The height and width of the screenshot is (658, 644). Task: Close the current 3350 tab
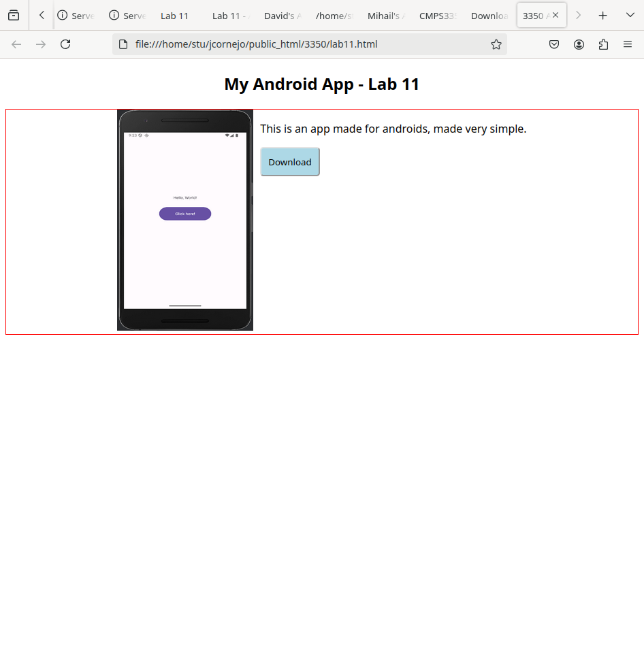tap(556, 15)
